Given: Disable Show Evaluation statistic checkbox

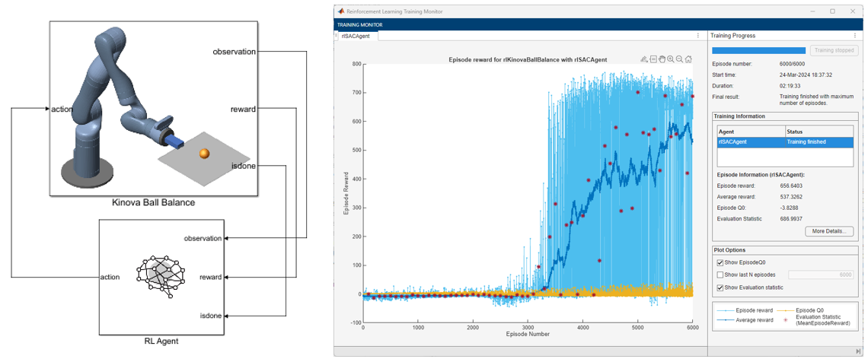Looking at the screenshot, I should (x=720, y=287).
